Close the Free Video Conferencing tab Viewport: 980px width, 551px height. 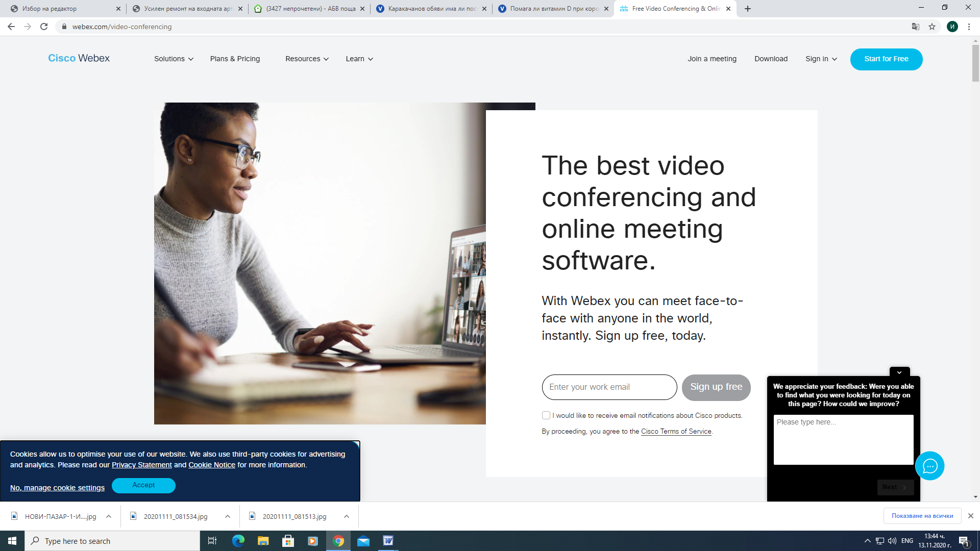(728, 9)
